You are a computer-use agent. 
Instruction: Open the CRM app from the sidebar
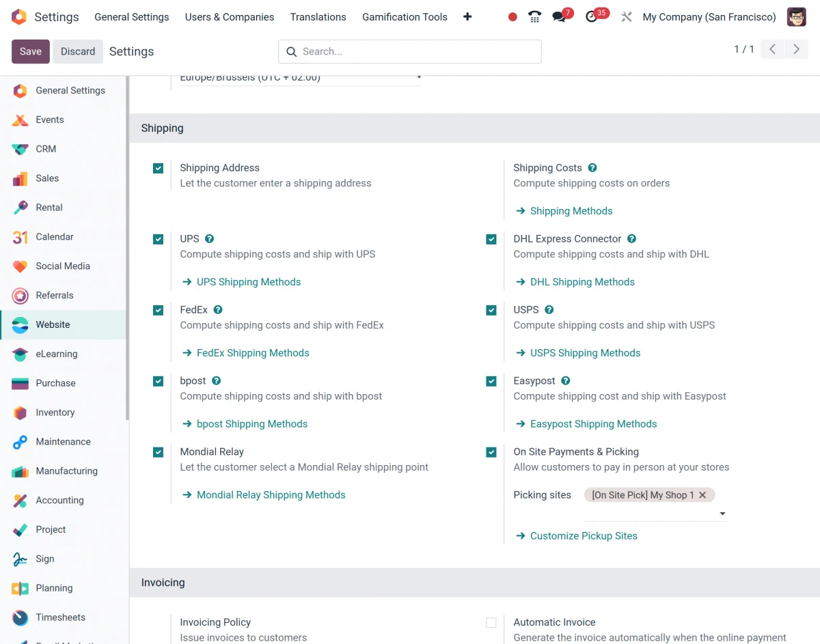[x=46, y=149]
